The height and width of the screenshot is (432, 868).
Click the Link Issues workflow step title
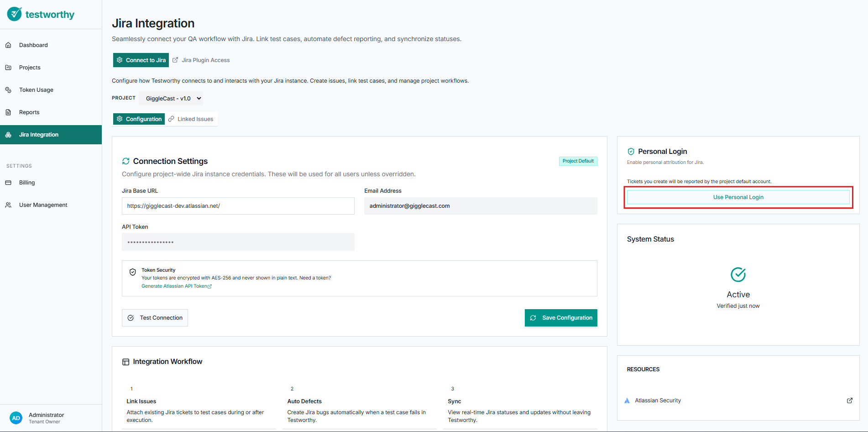coord(141,401)
